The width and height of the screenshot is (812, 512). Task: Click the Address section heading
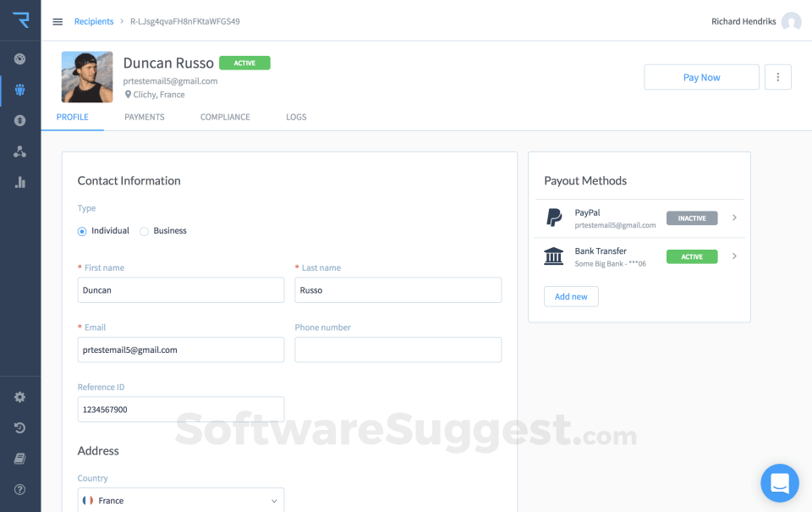coord(98,451)
